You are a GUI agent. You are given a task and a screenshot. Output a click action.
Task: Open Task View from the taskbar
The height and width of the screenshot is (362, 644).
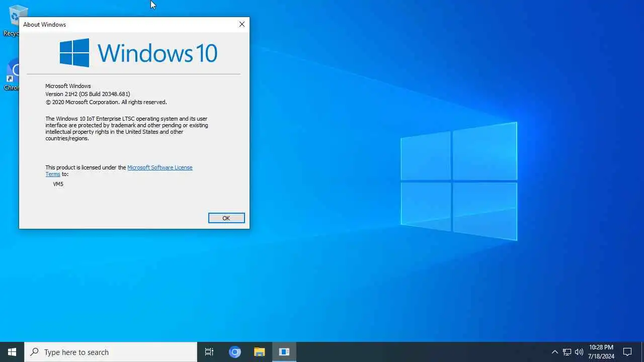(x=209, y=352)
